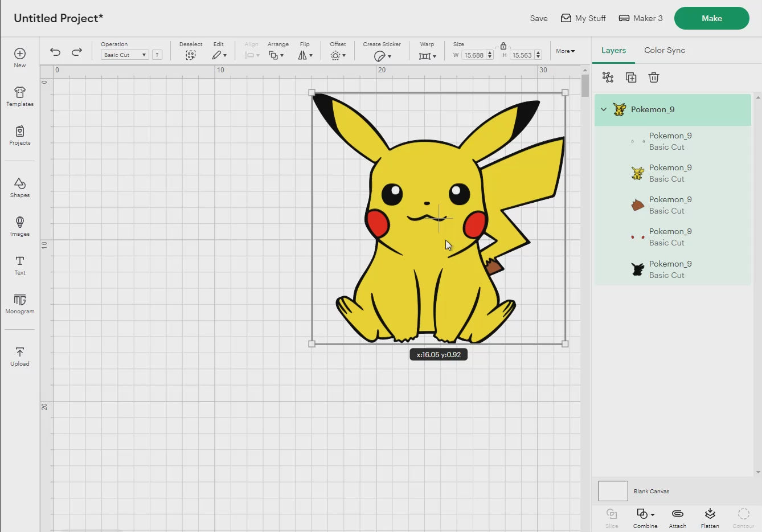Select the black outline Pokemon_9 layer

[673, 269]
